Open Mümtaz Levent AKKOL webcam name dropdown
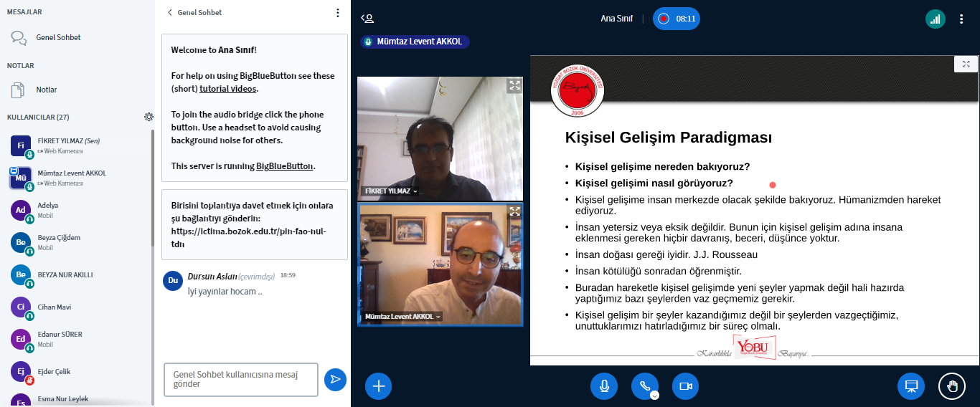Viewport: 980px width, 407px height. (402, 317)
